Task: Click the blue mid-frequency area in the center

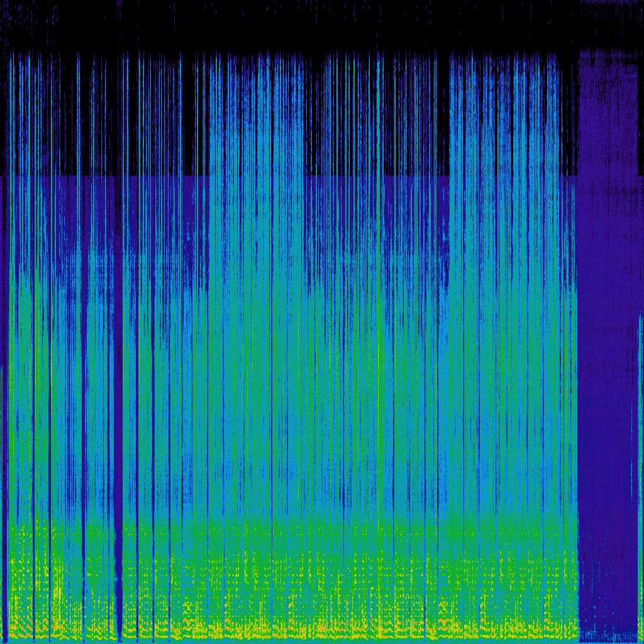Action: click(314, 346)
